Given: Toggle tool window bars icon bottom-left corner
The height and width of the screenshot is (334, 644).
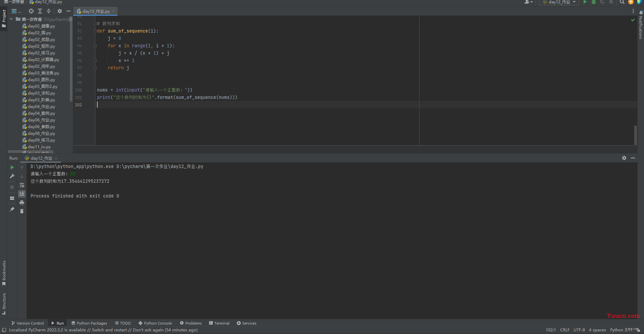Looking at the screenshot, I should pyautogui.click(x=4, y=330).
